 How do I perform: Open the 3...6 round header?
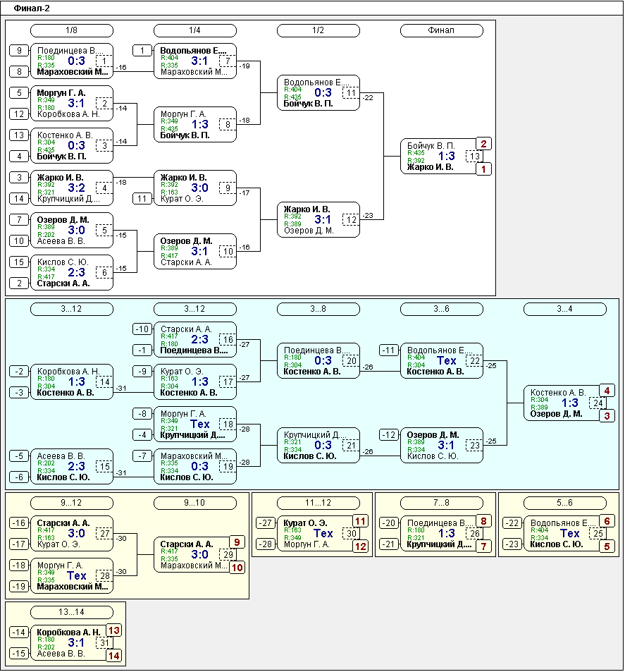pyautogui.click(x=442, y=309)
